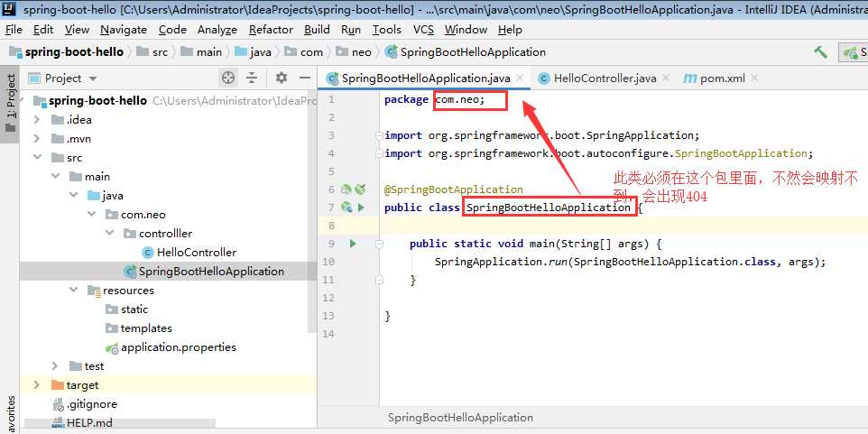Click the application.properties file icon

[112, 347]
